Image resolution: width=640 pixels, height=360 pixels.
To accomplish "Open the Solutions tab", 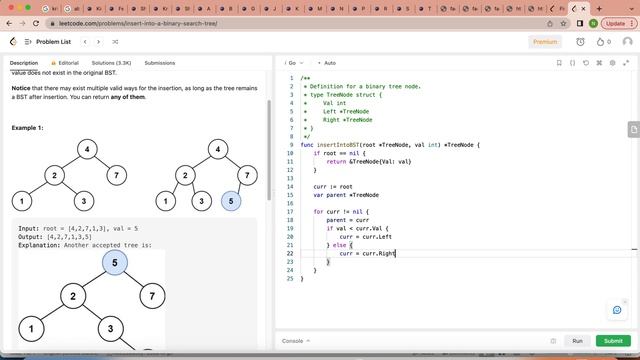I will coord(111,63).
